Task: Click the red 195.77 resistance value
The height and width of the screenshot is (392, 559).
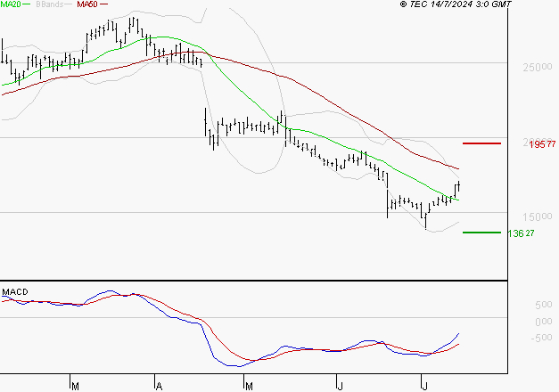Action: tap(542, 144)
